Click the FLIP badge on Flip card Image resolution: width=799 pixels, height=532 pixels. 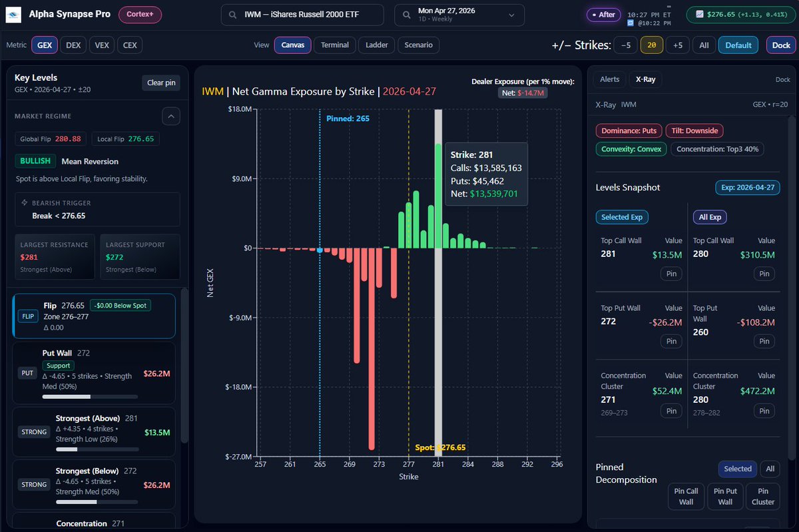(28, 316)
